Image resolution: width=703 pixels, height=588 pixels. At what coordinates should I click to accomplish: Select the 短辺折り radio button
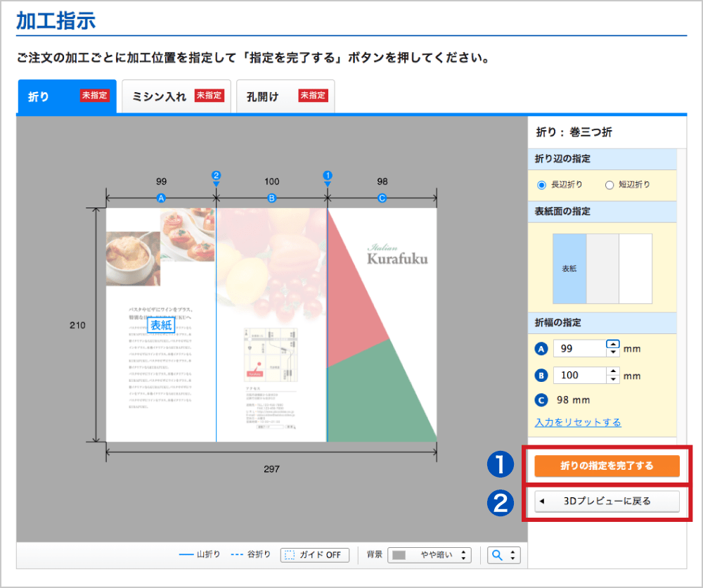pyautogui.click(x=610, y=185)
